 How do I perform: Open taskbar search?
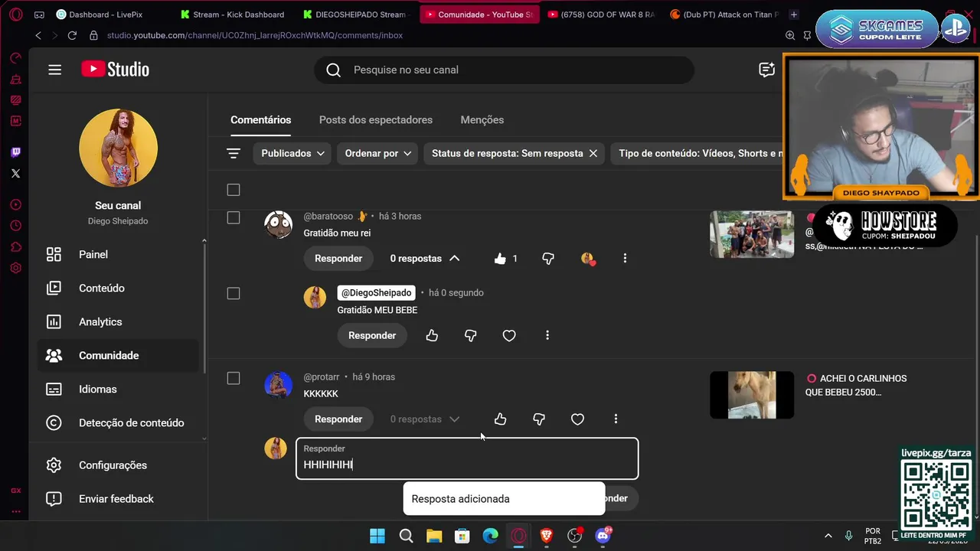click(x=406, y=536)
